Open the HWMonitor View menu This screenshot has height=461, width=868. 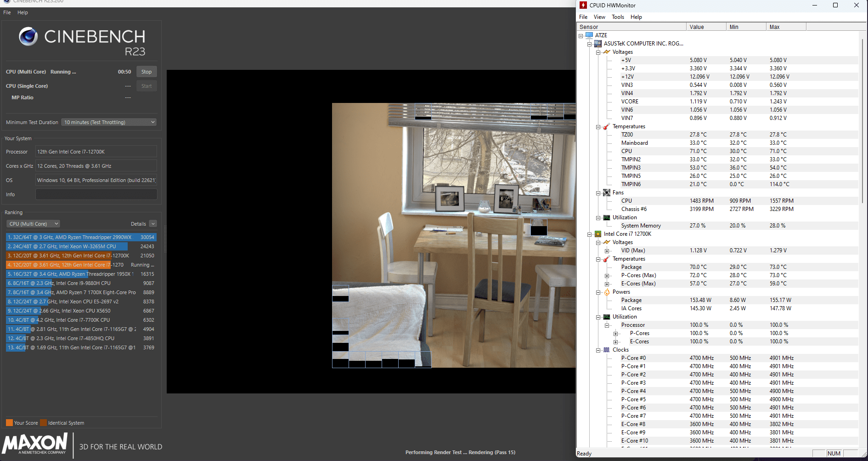tap(599, 17)
